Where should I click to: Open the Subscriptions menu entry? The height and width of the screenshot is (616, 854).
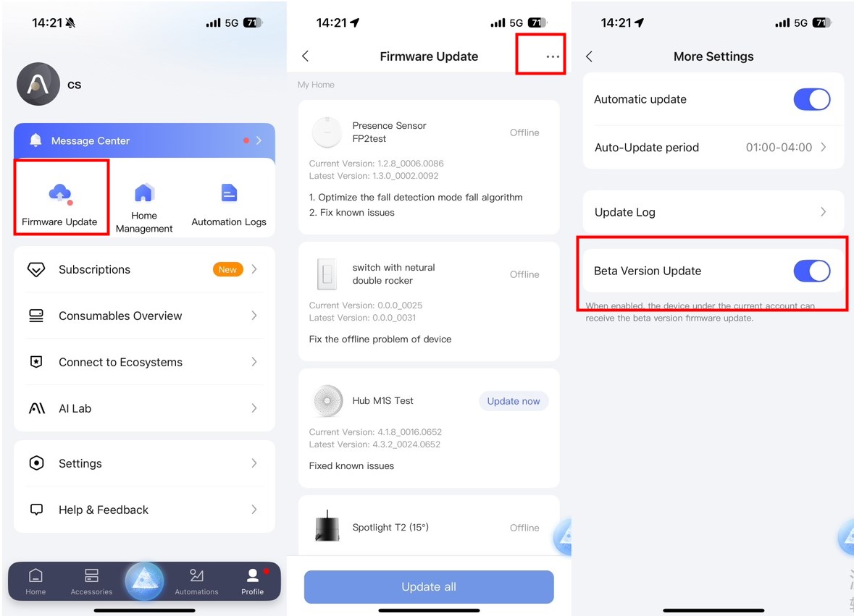(x=144, y=269)
